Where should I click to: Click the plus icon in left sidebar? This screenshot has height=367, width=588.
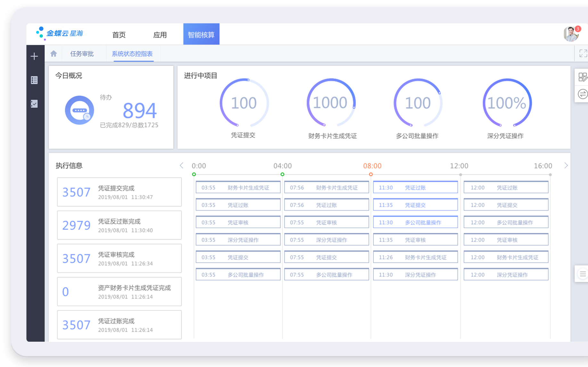click(x=34, y=57)
